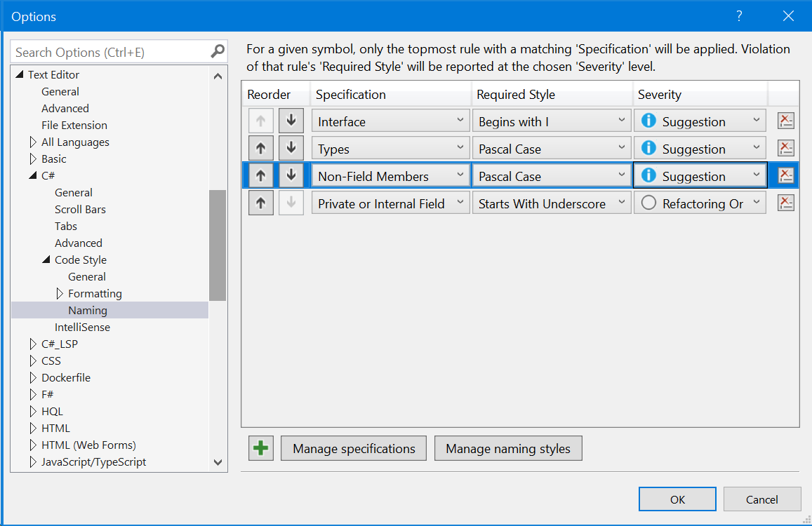Move Non-Field Members rule down

(291, 176)
